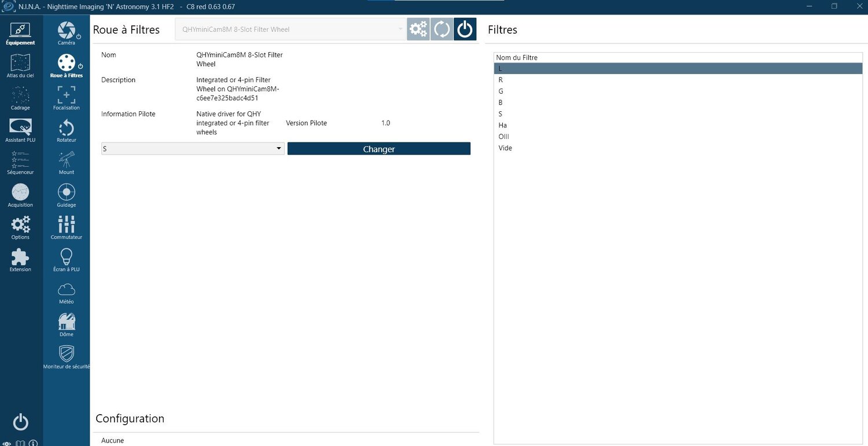868x446 pixels.
Task: Open the Focalisation focuser tab
Action: 67,98
